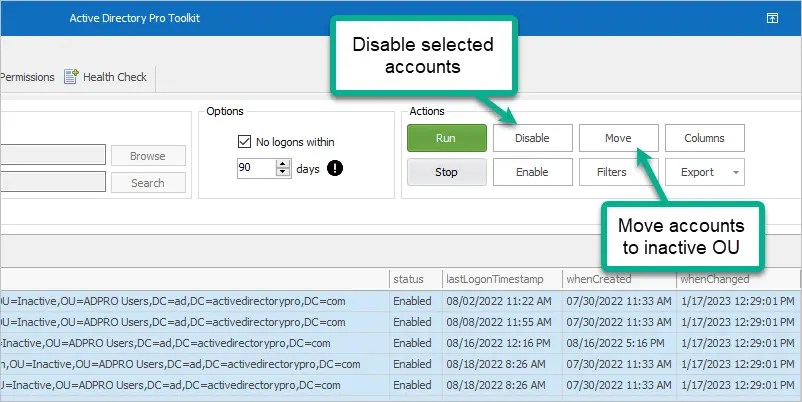
Task: Click the text field beside Browse
Action: click(x=53, y=155)
